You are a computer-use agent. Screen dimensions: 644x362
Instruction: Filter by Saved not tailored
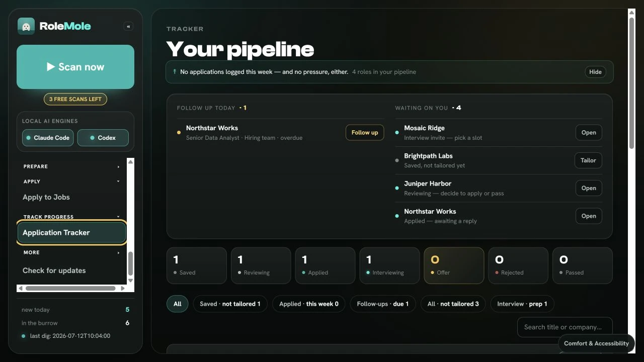tap(230, 304)
